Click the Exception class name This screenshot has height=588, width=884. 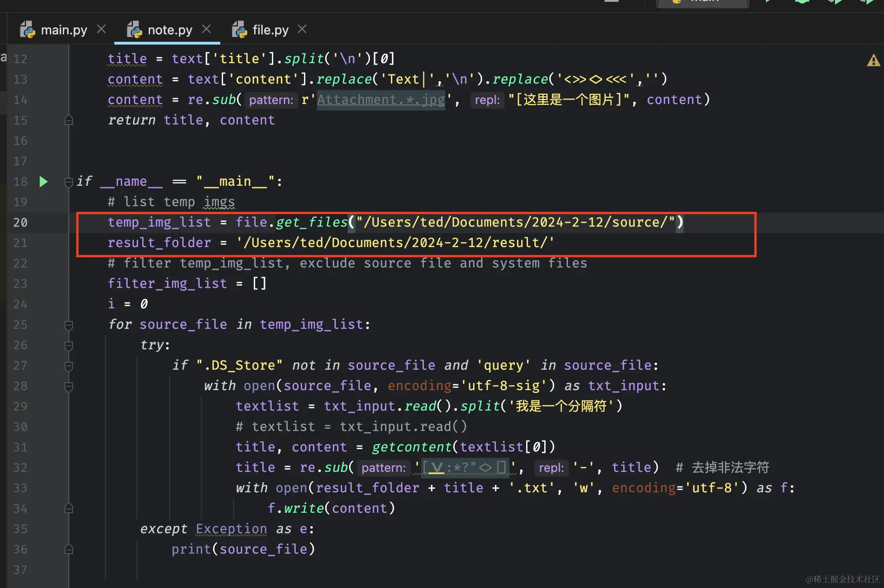tap(231, 529)
